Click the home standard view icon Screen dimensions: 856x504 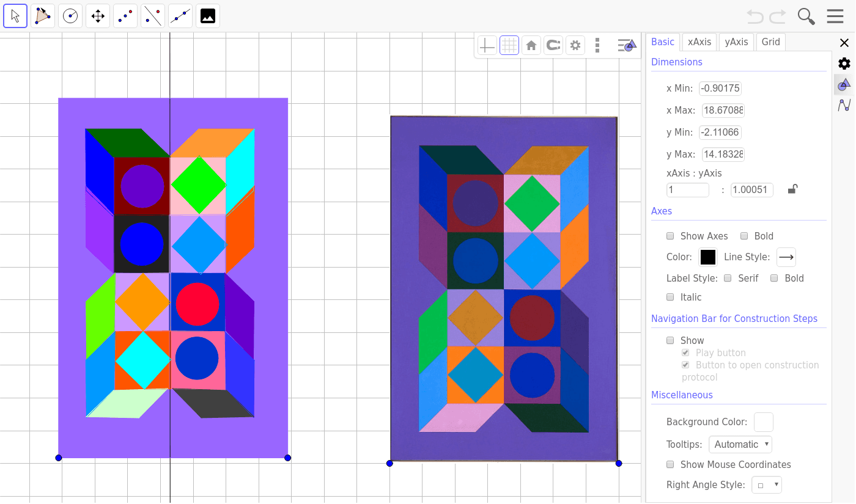point(531,45)
